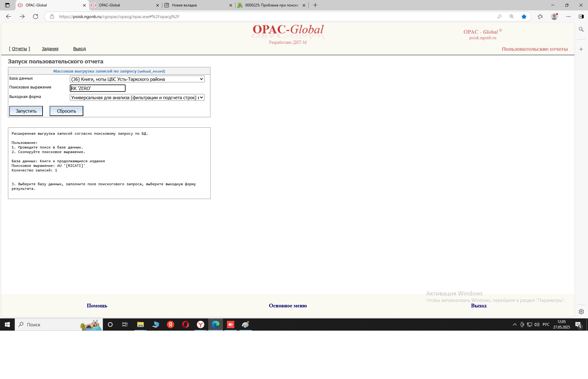
Task: Click the Поисковое выражение input field
Action: tap(98, 88)
